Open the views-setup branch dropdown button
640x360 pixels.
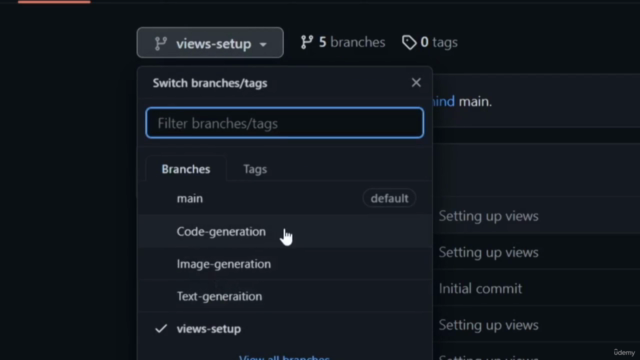pyautogui.click(x=210, y=42)
